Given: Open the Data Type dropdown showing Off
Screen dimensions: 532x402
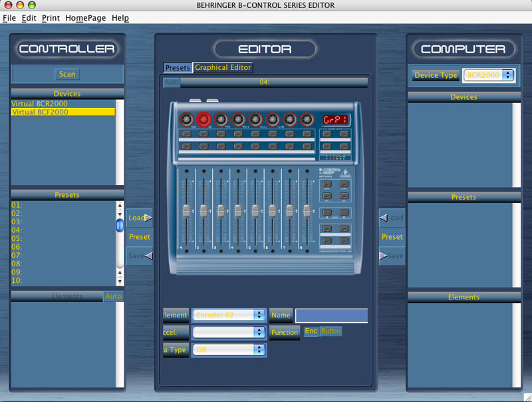Looking at the screenshot, I should tap(229, 349).
